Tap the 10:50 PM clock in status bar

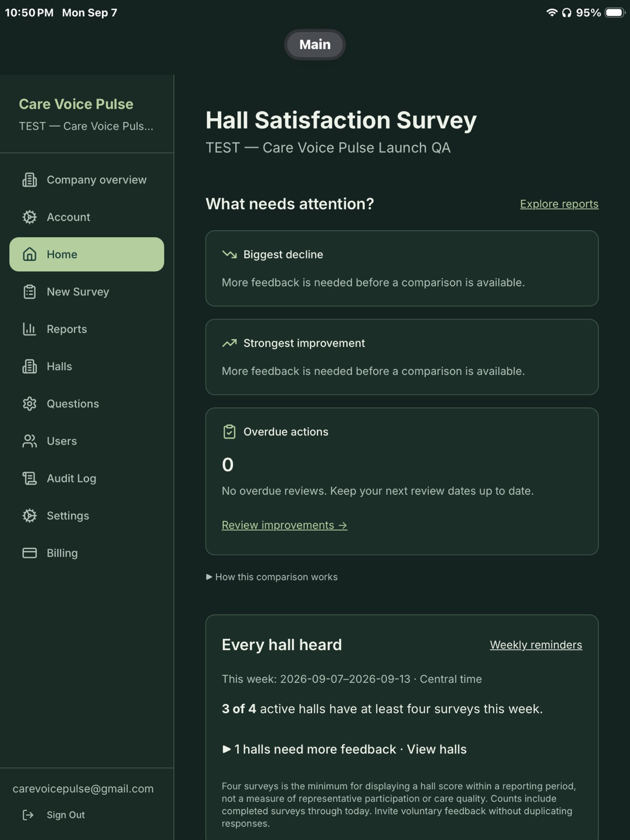pyautogui.click(x=29, y=13)
